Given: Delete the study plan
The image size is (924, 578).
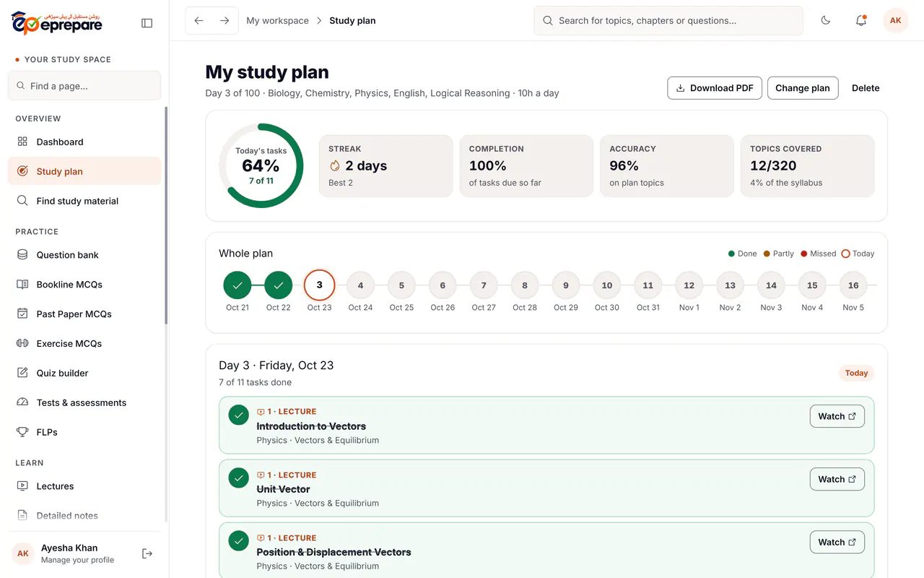Looking at the screenshot, I should coord(866,88).
